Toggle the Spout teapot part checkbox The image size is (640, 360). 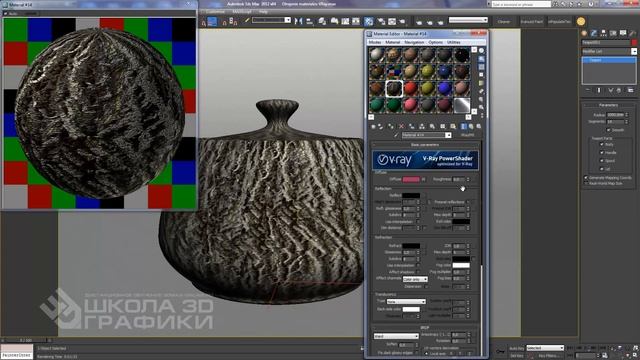click(602, 161)
